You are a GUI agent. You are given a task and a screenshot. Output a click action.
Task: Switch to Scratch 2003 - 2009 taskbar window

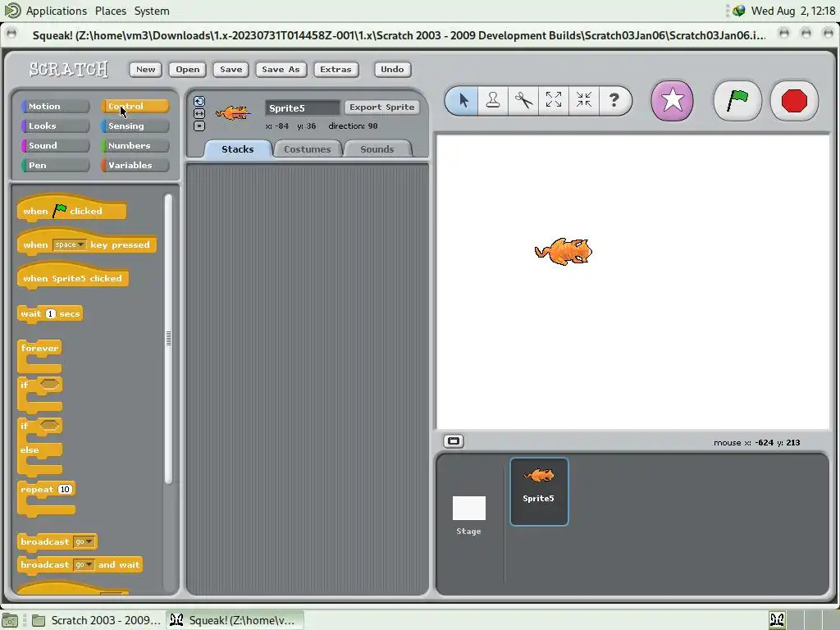pos(97,620)
